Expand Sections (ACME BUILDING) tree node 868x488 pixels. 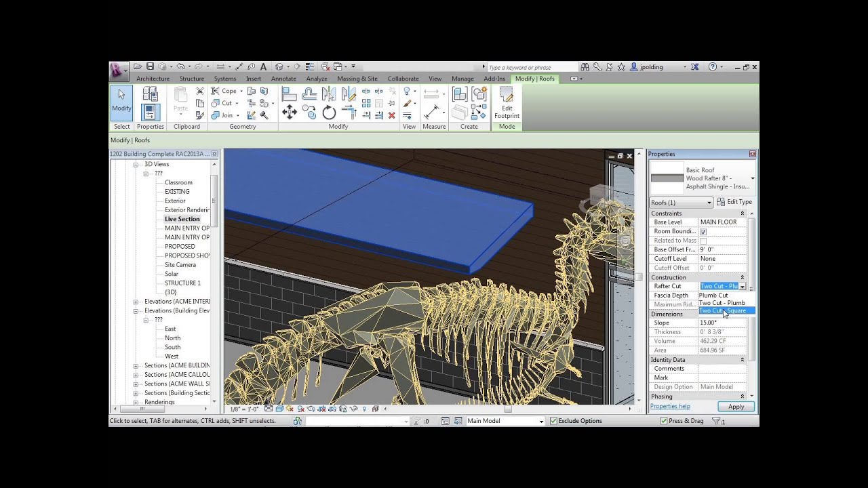[136, 366]
